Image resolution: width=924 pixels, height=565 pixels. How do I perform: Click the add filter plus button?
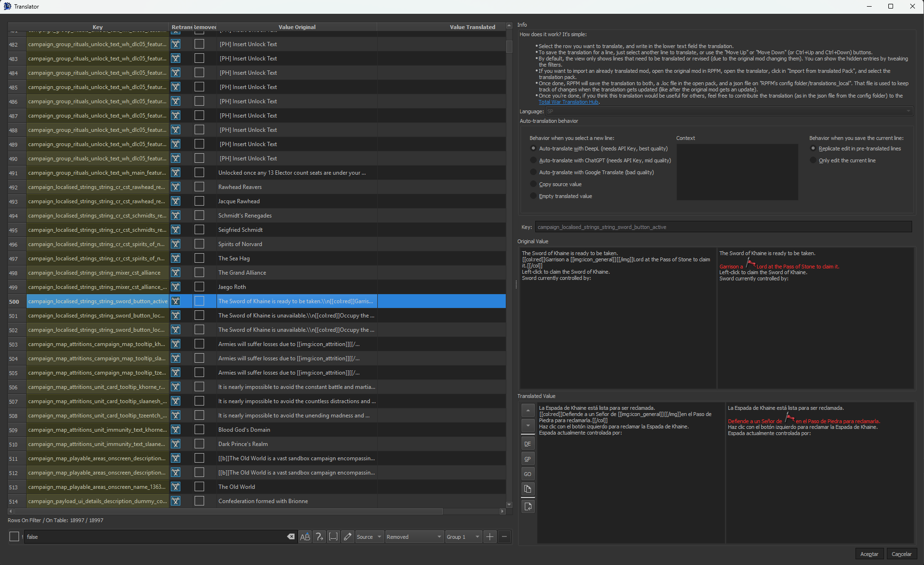click(490, 537)
